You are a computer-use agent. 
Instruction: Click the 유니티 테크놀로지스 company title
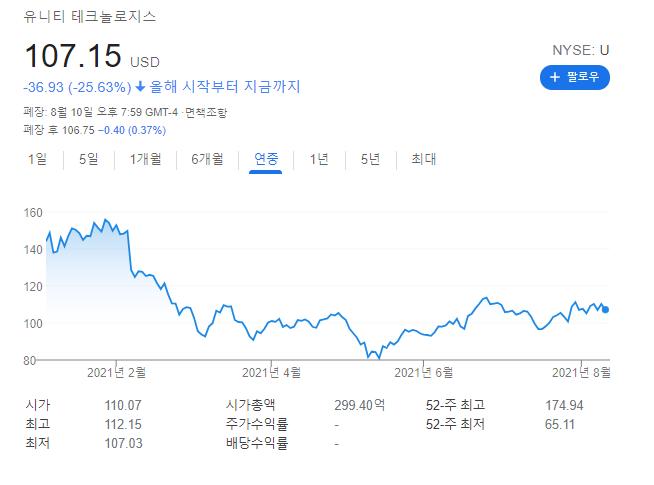pos(90,17)
